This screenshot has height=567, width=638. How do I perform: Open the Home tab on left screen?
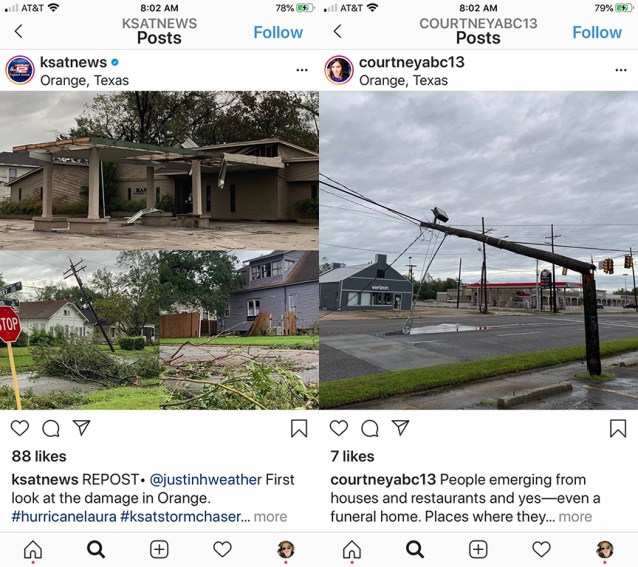33,550
